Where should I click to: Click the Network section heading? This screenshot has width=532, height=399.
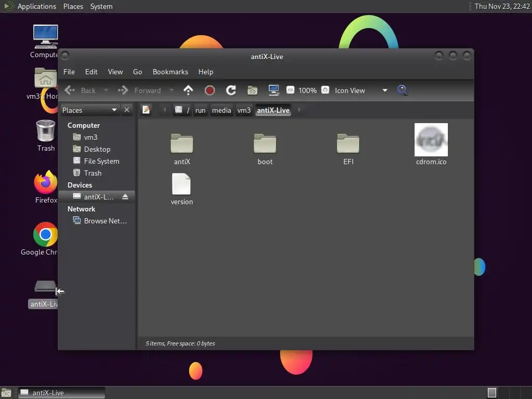pos(81,209)
